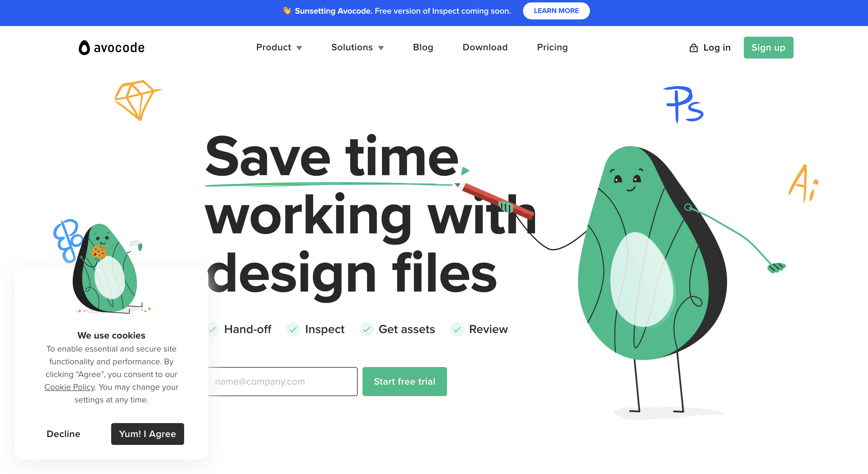Click the waving hand emoji in banner
The image size is (868, 474).
[x=287, y=11]
